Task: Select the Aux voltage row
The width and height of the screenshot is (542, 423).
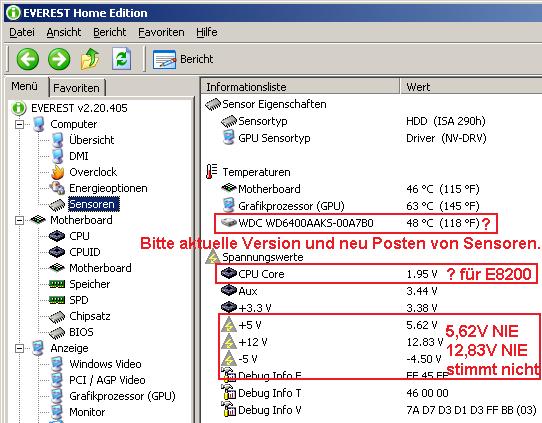Action: [x=328, y=291]
